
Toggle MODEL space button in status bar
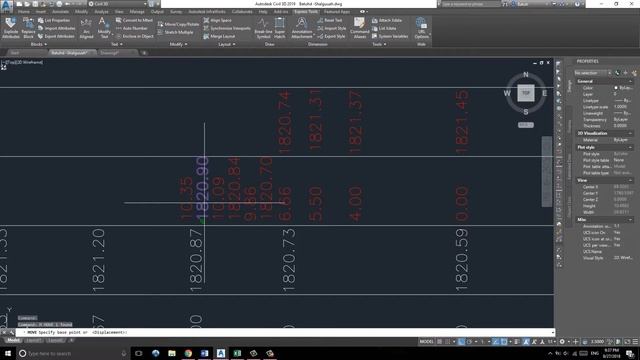point(426,342)
